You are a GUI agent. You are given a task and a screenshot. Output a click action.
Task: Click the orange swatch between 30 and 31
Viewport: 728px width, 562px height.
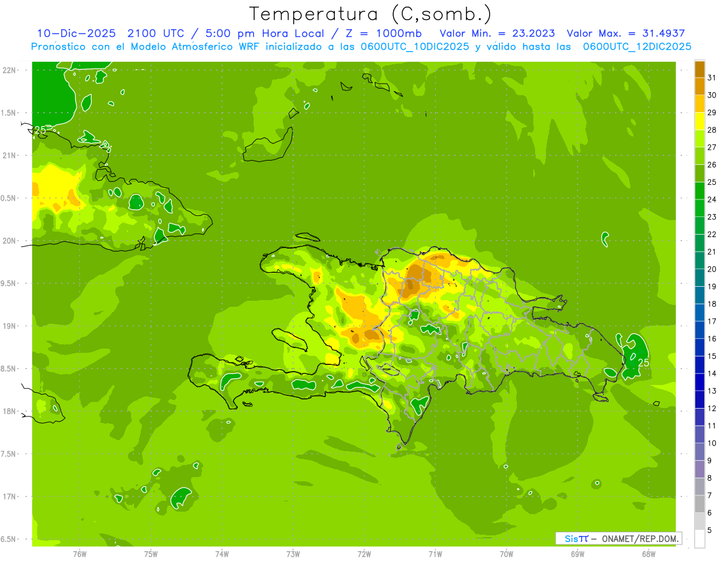(x=699, y=86)
